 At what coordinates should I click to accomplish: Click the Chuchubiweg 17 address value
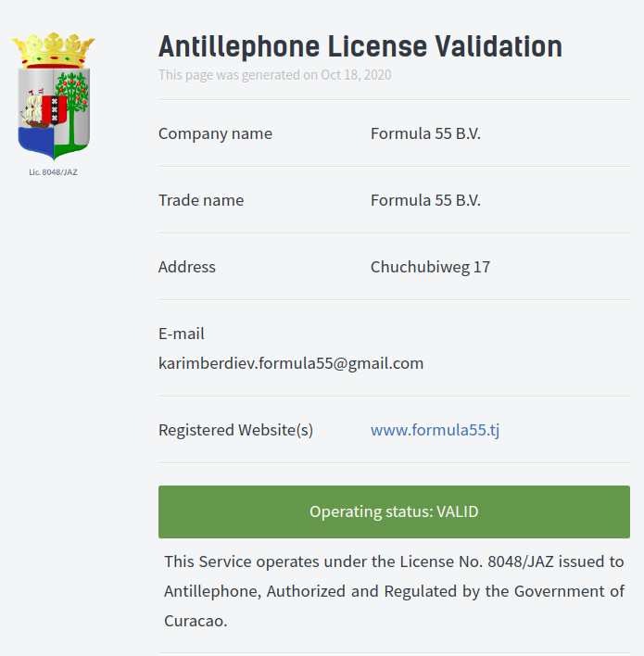tap(430, 267)
